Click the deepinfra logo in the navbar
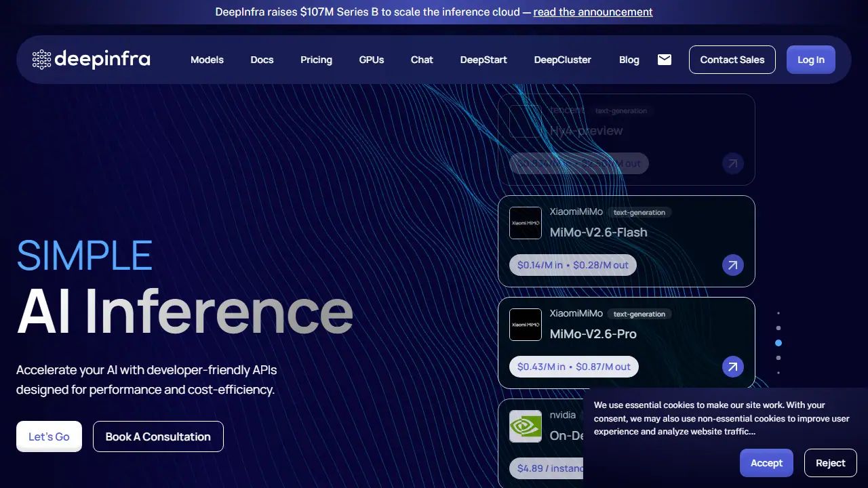The height and width of the screenshot is (488, 868). pyautogui.click(x=92, y=60)
